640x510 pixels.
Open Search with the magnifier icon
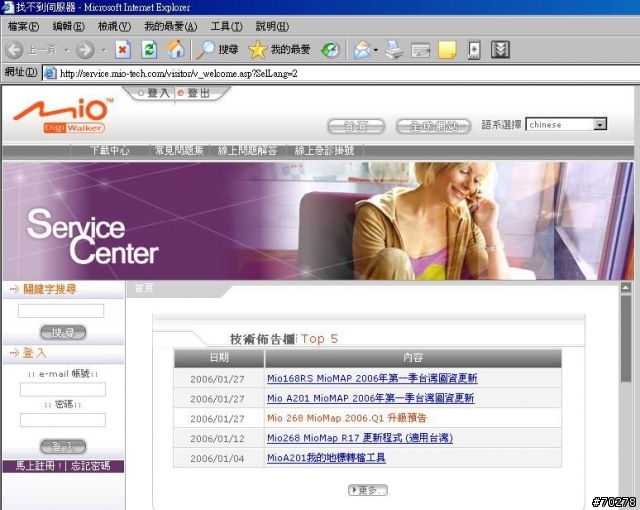[x=205, y=50]
